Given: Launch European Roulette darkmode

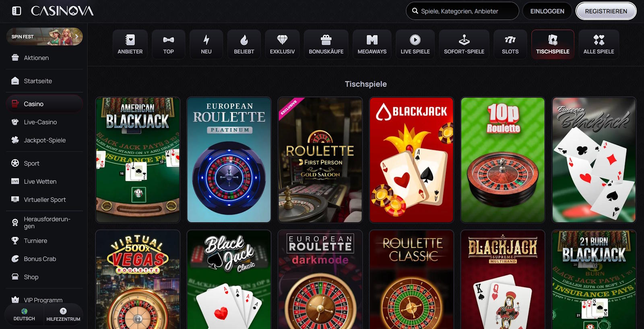Looking at the screenshot, I should click(x=320, y=279).
